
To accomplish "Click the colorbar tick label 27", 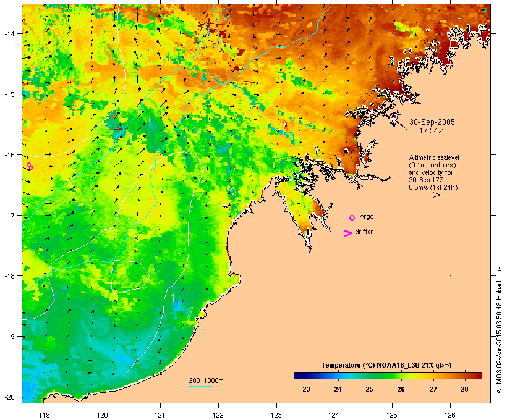I will tap(433, 389).
